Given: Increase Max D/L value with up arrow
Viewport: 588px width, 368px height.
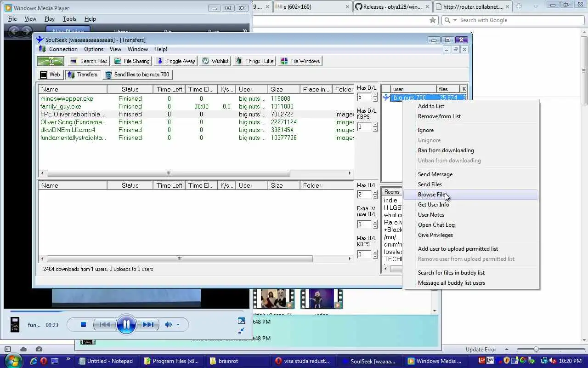Looking at the screenshot, I should [x=375, y=95].
